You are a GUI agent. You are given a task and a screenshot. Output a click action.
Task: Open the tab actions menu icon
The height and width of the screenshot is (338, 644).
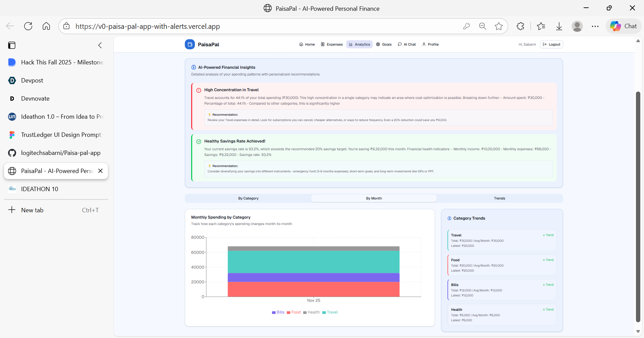(x=12, y=45)
